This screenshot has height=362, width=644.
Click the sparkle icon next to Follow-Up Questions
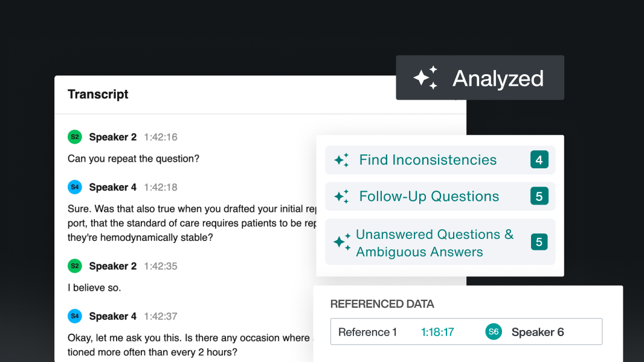pyautogui.click(x=341, y=197)
